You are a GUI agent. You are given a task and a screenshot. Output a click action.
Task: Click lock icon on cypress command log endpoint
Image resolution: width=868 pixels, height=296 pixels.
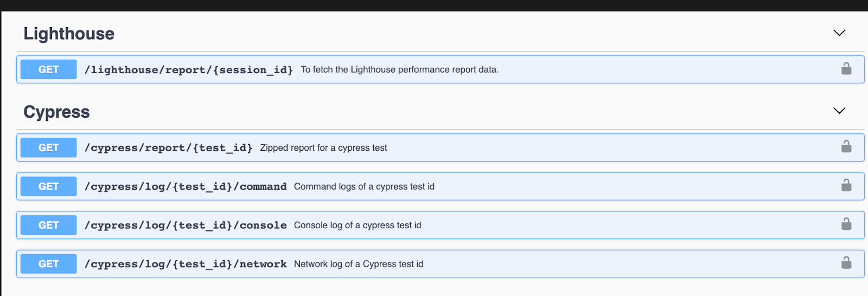[x=846, y=185]
